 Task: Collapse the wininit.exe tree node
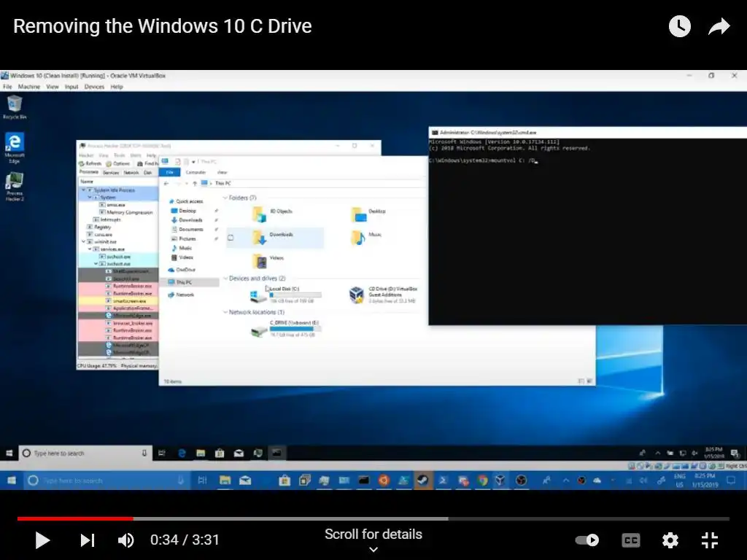pos(83,242)
